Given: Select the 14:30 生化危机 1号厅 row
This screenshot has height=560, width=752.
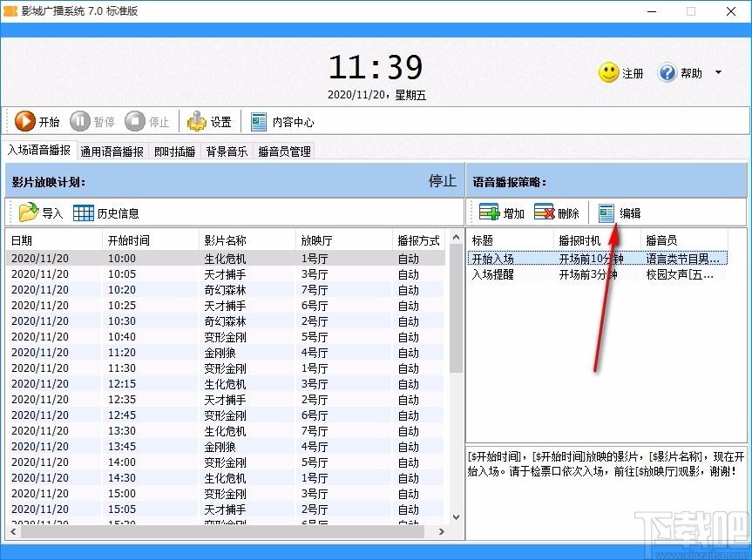Looking at the screenshot, I should coord(226,477).
